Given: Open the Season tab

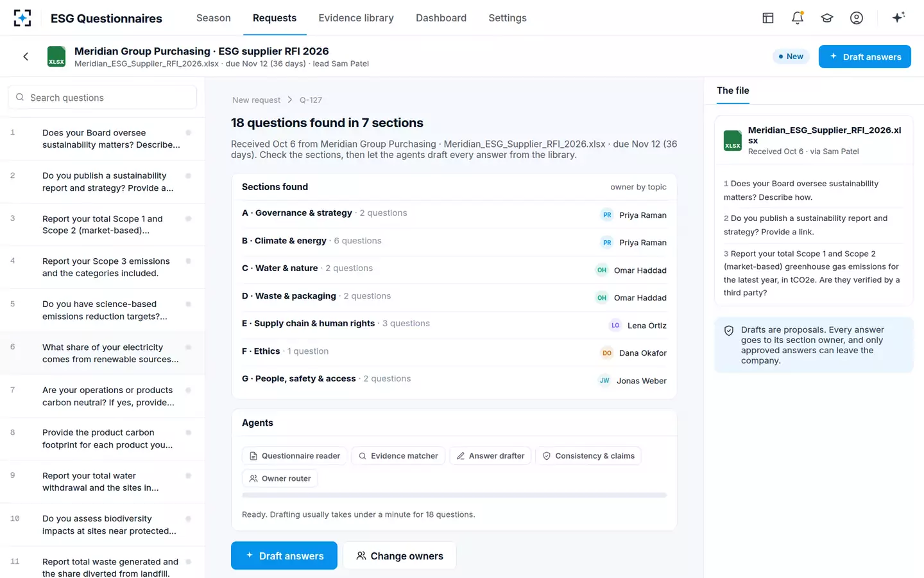Looking at the screenshot, I should [x=214, y=18].
